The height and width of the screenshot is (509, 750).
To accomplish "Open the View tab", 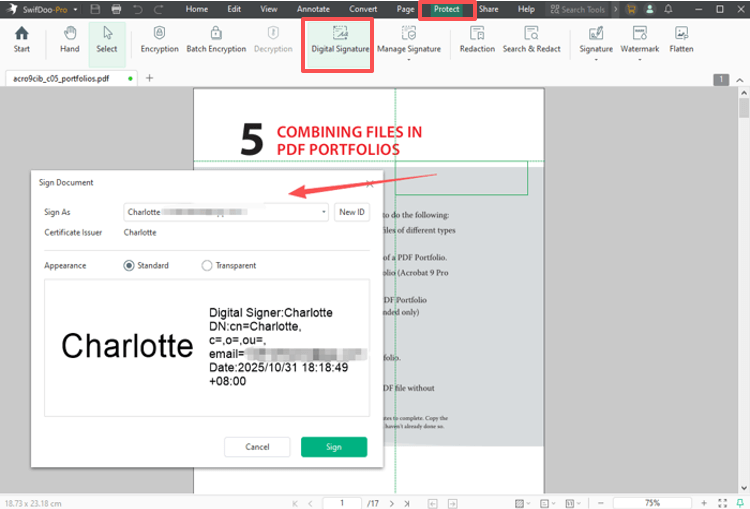I will (268, 9).
